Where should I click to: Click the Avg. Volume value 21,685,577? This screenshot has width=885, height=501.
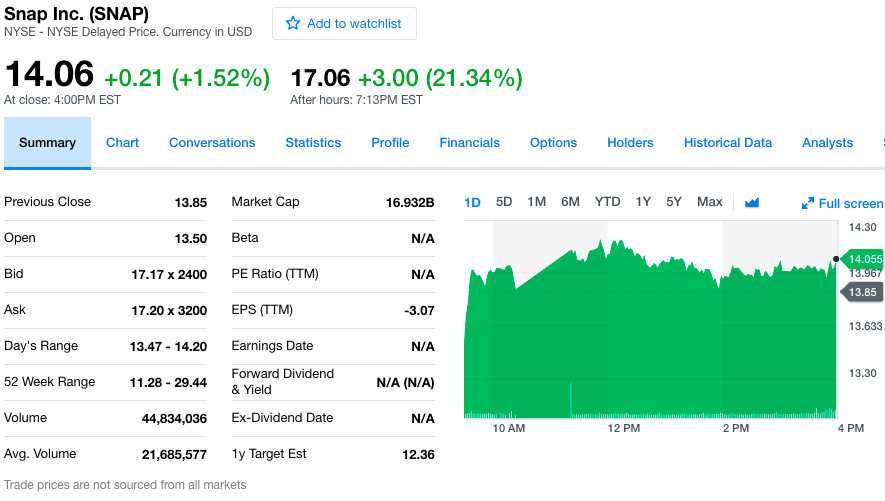tap(174, 455)
